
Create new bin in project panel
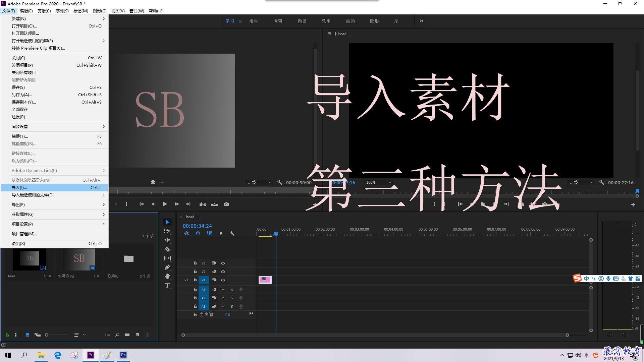[x=127, y=335]
